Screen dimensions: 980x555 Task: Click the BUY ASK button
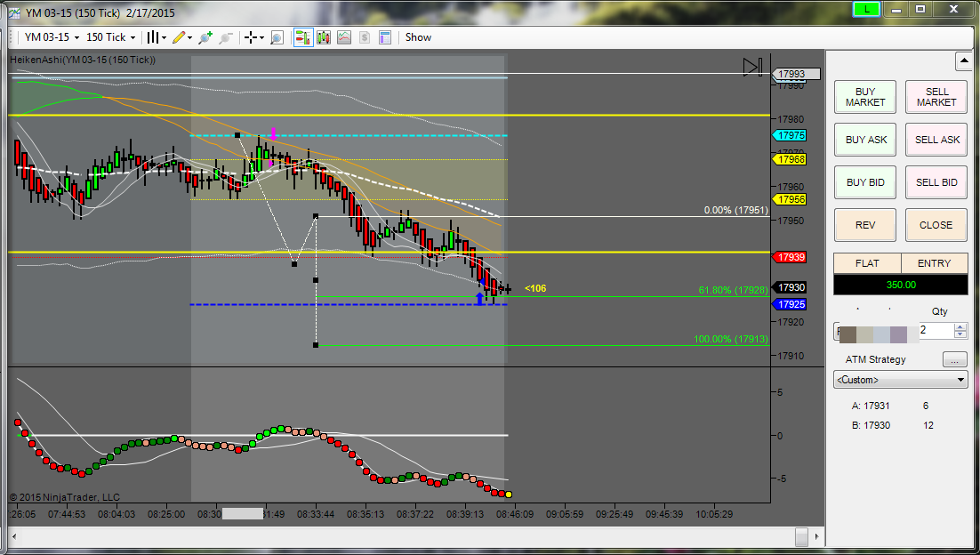point(865,140)
